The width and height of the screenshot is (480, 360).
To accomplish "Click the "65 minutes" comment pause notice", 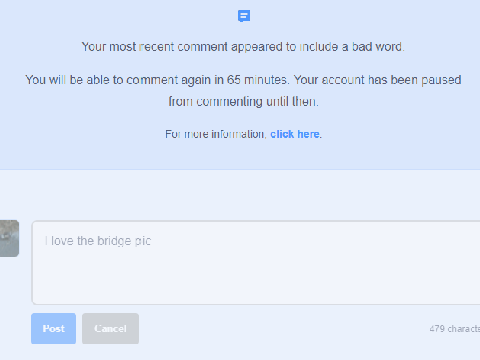I will tap(243, 90).
